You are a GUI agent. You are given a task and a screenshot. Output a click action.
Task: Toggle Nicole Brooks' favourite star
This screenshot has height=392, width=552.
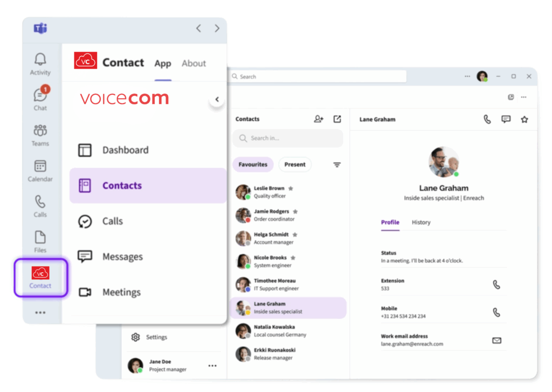click(293, 258)
